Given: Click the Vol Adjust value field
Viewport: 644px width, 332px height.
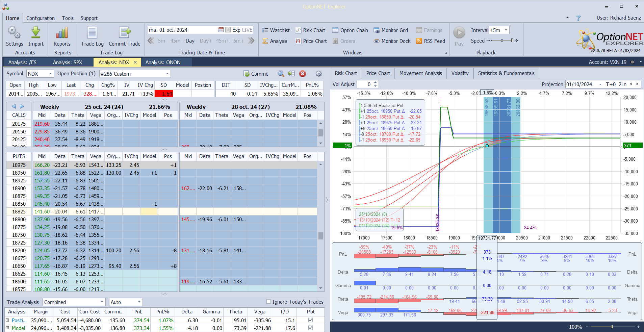Looking at the screenshot, I should point(365,84).
